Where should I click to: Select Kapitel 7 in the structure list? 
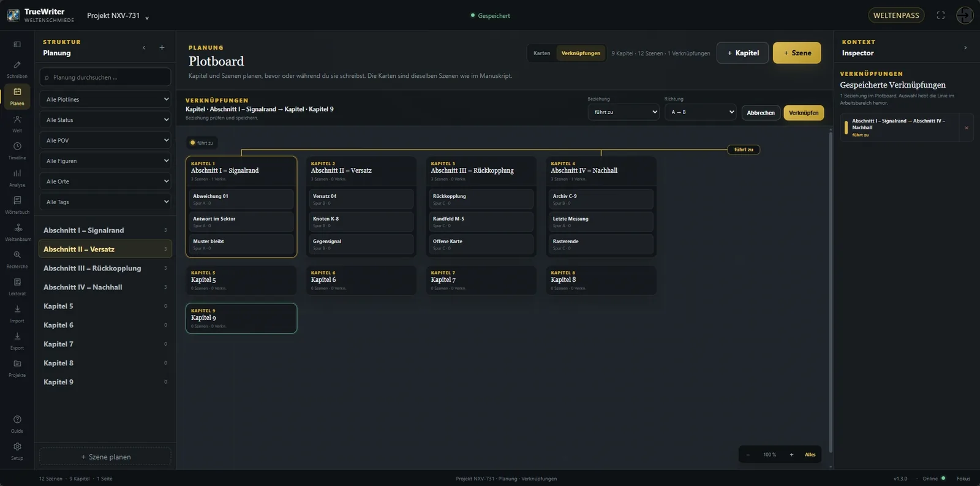pos(105,344)
